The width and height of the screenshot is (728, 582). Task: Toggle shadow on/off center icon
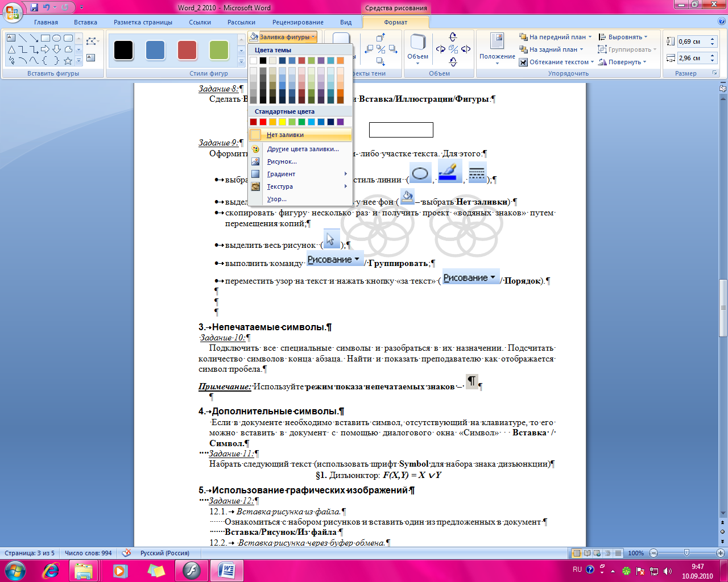(381, 49)
